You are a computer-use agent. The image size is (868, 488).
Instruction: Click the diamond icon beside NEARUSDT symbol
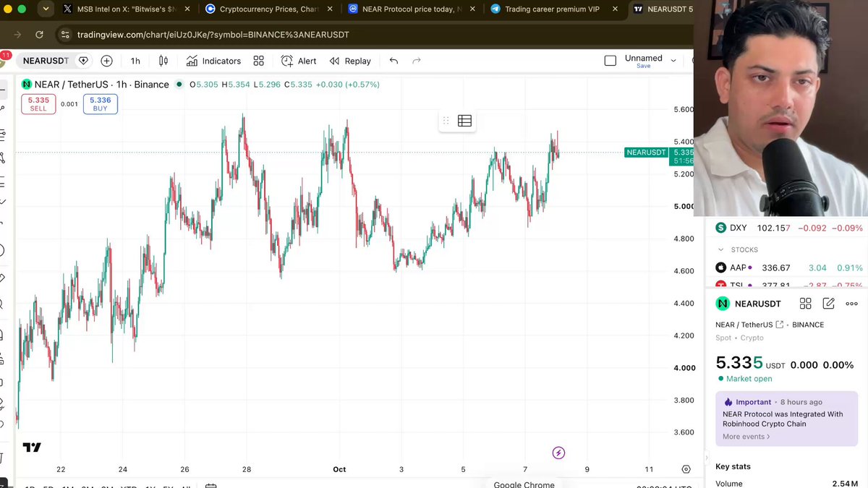83,61
